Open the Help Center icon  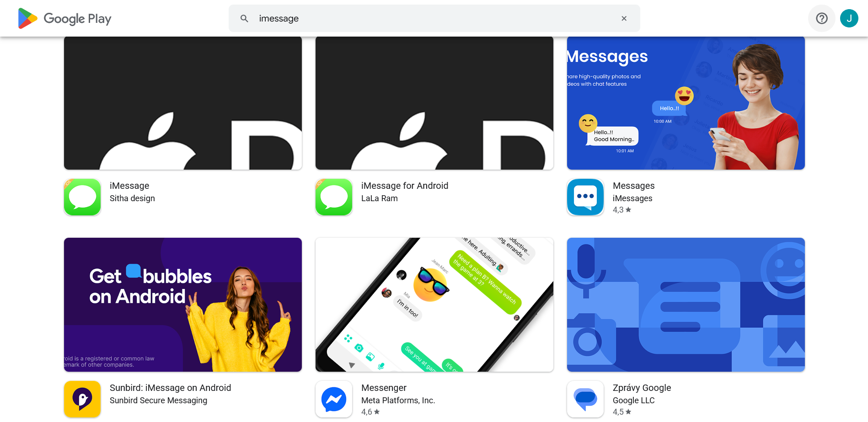(x=822, y=18)
